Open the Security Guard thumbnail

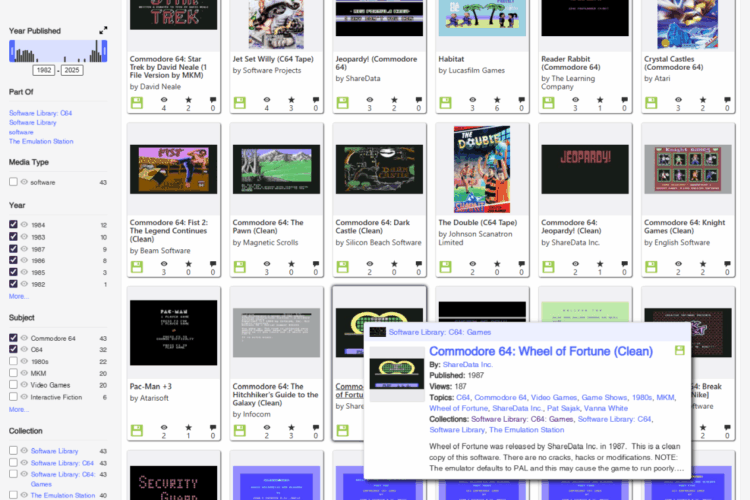tap(174, 483)
